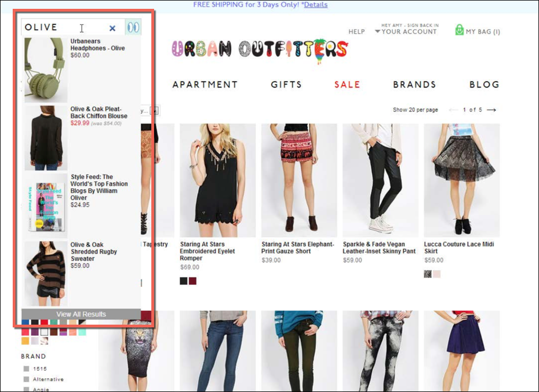This screenshot has width=539, height=392.
Task: Go to previous results page arrow
Action: point(453,110)
